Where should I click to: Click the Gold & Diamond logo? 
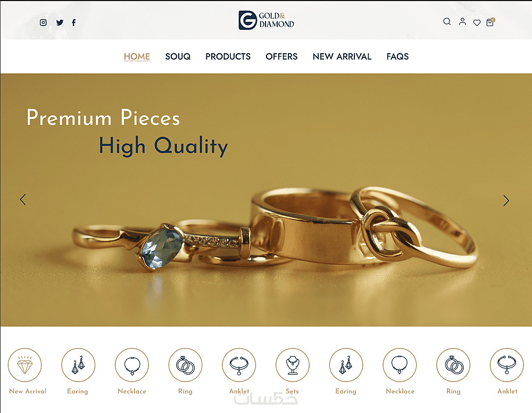coord(267,20)
